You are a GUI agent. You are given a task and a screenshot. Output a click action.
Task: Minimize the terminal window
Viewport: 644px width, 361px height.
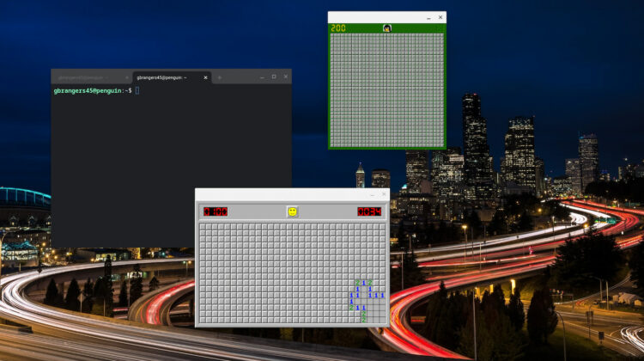pos(262,76)
